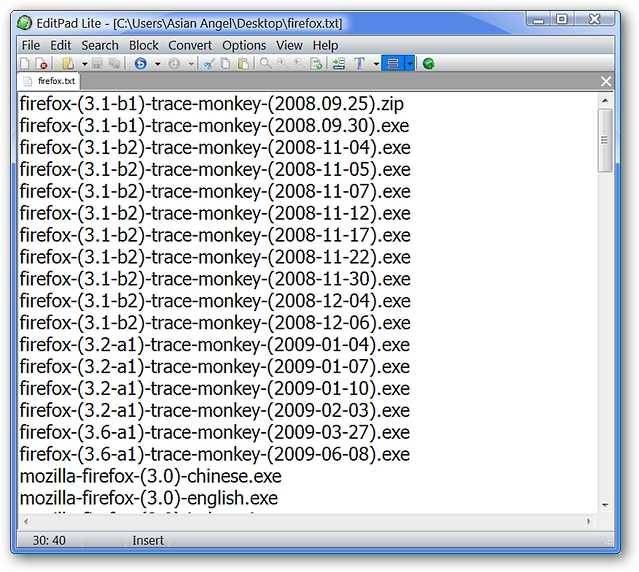
Task: Click the line with date 2008-11-07
Action: click(x=215, y=191)
